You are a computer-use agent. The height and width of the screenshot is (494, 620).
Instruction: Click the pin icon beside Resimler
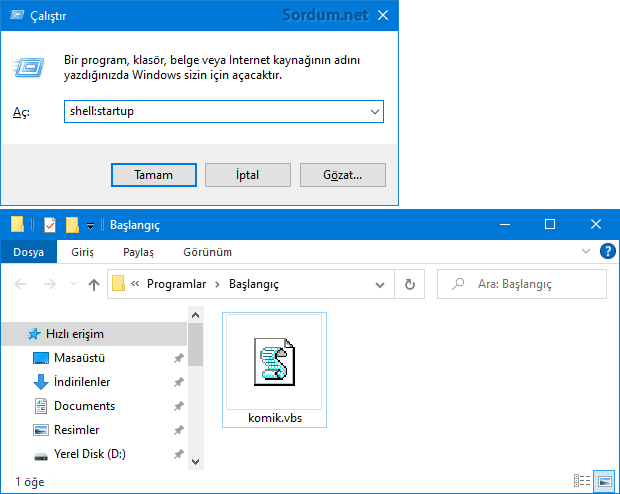[179, 430]
